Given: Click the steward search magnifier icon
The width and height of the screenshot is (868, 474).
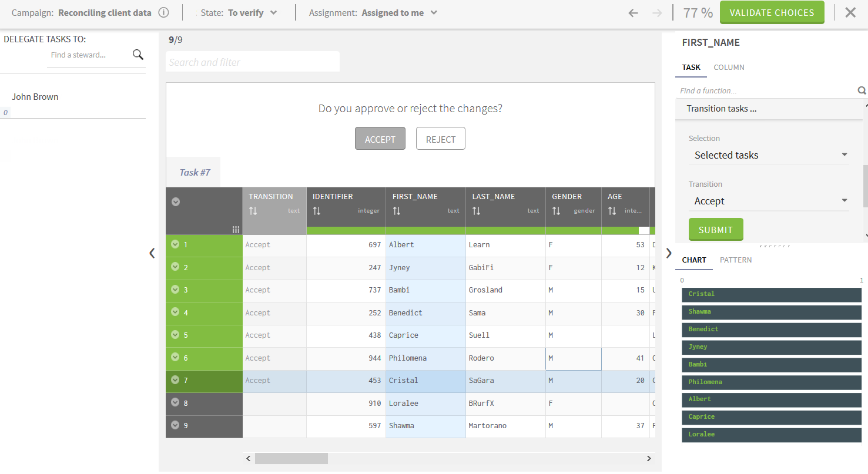Looking at the screenshot, I should click(138, 55).
